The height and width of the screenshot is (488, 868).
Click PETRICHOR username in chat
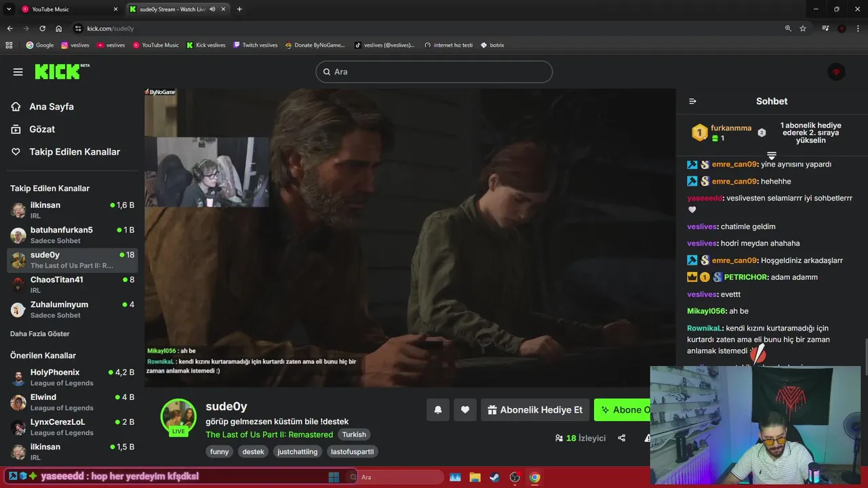[x=746, y=277]
